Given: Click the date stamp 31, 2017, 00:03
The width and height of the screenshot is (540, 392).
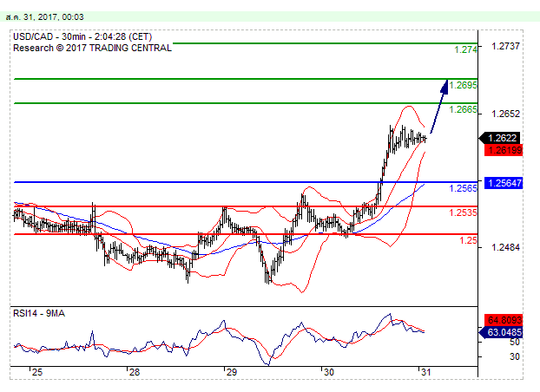Looking at the screenshot, I should pyautogui.click(x=45, y=16).
